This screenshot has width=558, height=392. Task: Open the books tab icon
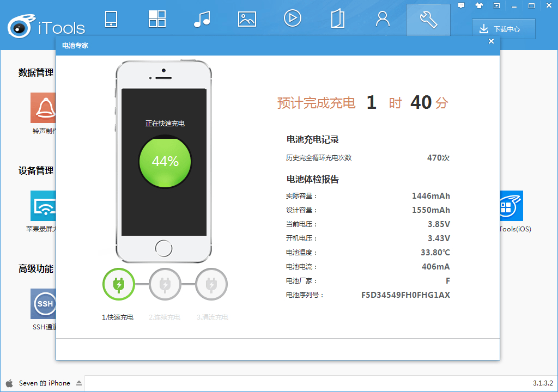pos(338,19)
